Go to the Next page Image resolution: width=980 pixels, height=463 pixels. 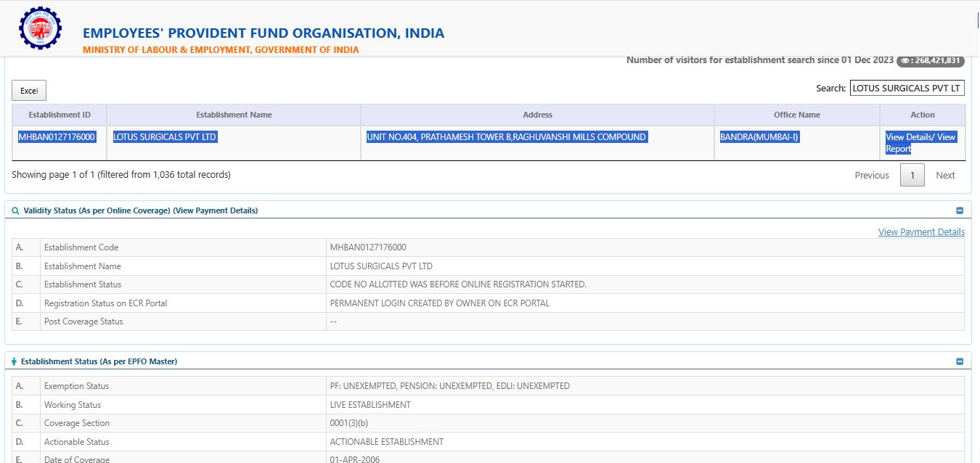point(945,175)
